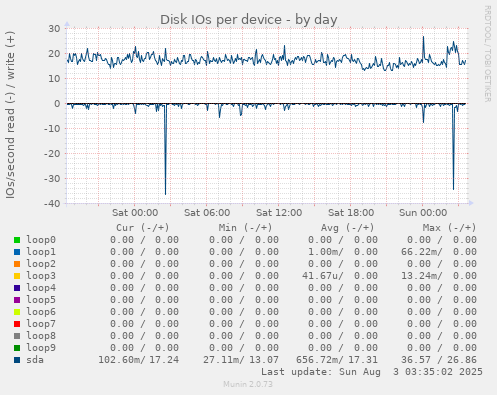Click loop3 average value 41.67u/ 0.00
This screenshot has width=497, height=395.
340,276
